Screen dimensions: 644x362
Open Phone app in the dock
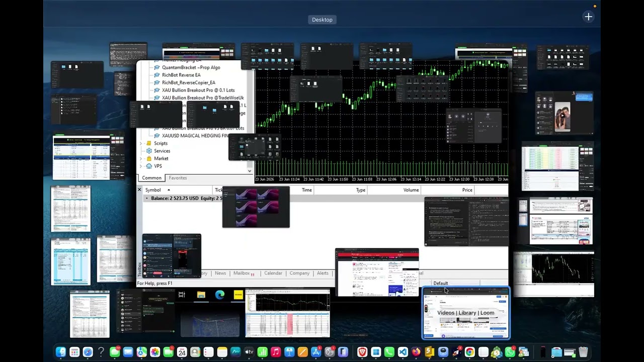(389, 352)
